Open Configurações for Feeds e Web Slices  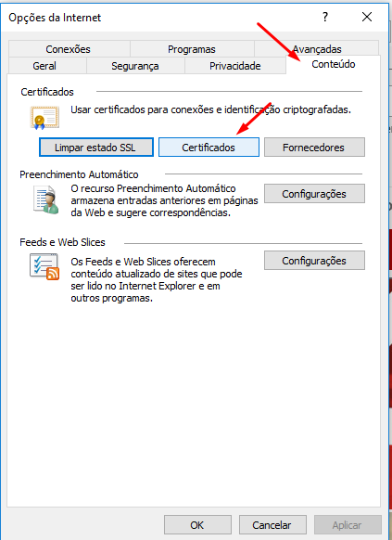pos(314,261)
